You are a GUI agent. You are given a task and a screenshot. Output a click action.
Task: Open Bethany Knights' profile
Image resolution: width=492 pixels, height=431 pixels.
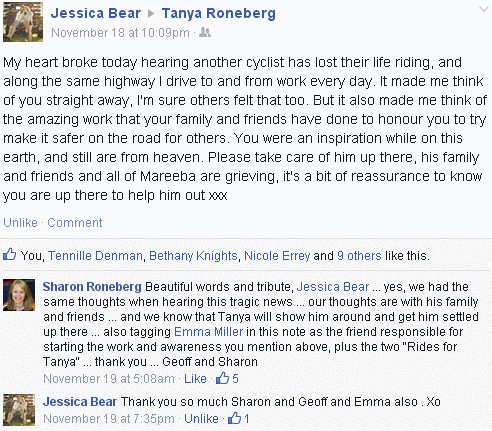(x=193, y=256)
